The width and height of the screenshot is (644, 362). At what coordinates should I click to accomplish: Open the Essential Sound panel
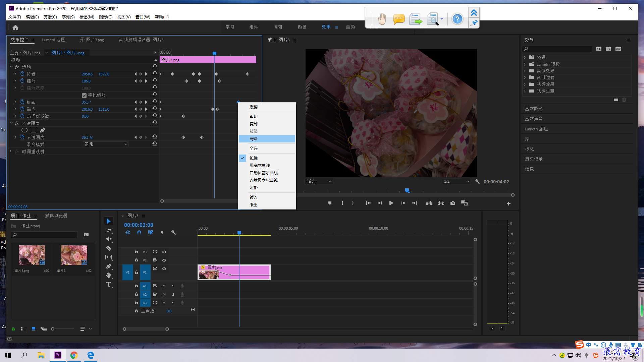pyautogui.click(x=534, y=119)
